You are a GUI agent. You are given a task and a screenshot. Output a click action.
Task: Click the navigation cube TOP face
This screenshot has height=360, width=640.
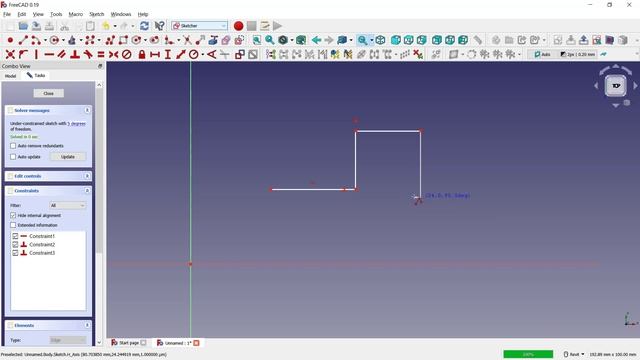616,86
